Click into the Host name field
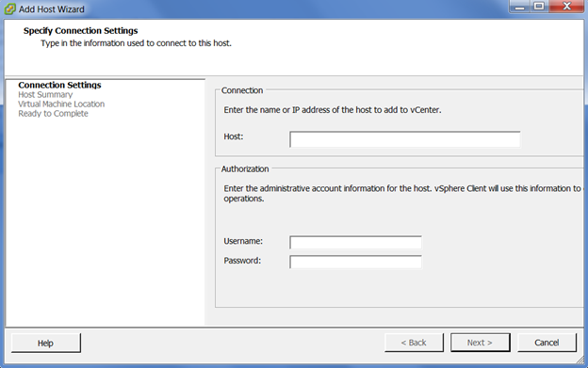This screenshot has width=588, height=368. 404,139
